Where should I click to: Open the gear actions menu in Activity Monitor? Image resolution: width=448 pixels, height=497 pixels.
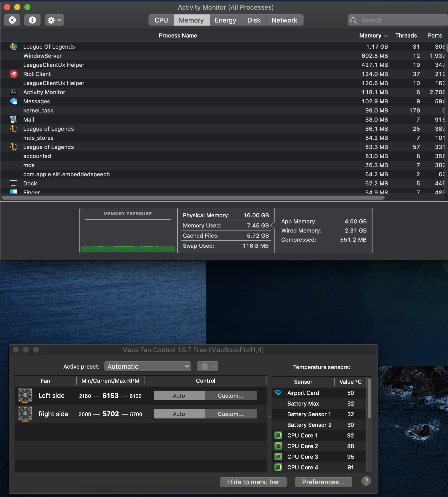[x=54, y=20]
